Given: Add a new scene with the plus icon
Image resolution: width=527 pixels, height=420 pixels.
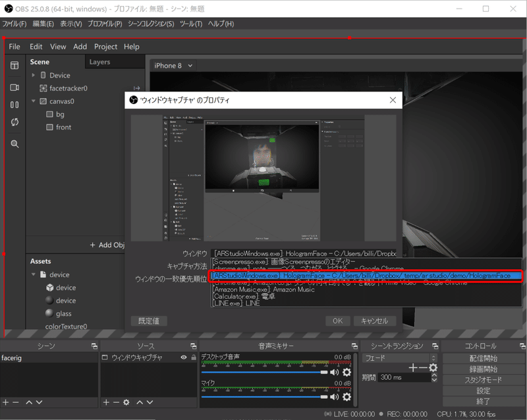Looking at the screenshot, I should pyautogui.click(x=6, y=402).
